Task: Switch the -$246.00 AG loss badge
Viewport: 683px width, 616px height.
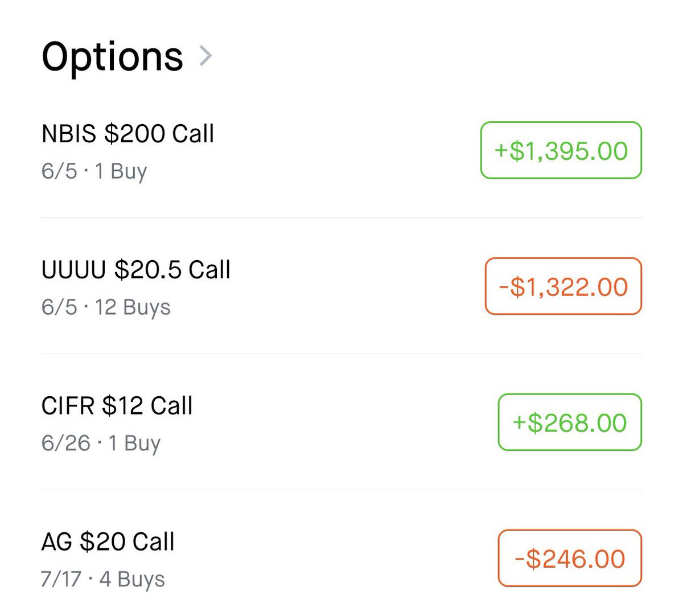Action: tap(570, 558)
